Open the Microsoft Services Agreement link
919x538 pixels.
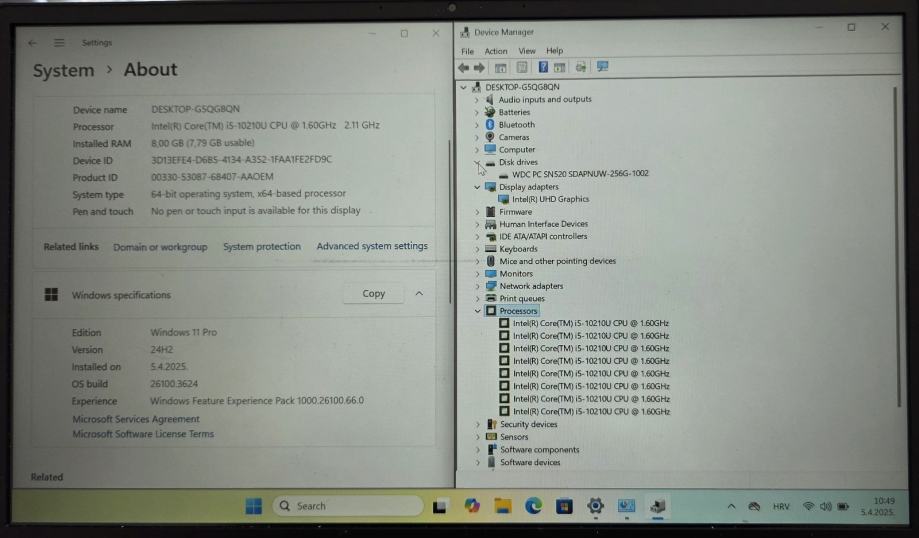point(135,419)
